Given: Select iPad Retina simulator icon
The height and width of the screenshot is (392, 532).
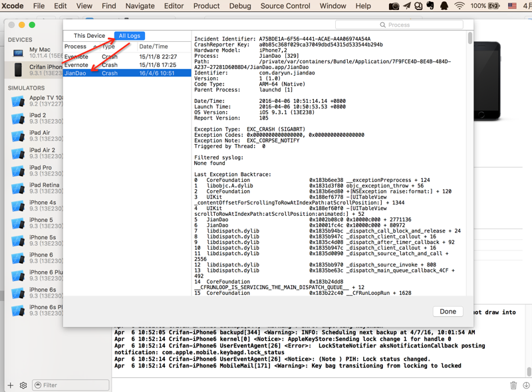Looking at the screenshot, I should tap(18, 188).
